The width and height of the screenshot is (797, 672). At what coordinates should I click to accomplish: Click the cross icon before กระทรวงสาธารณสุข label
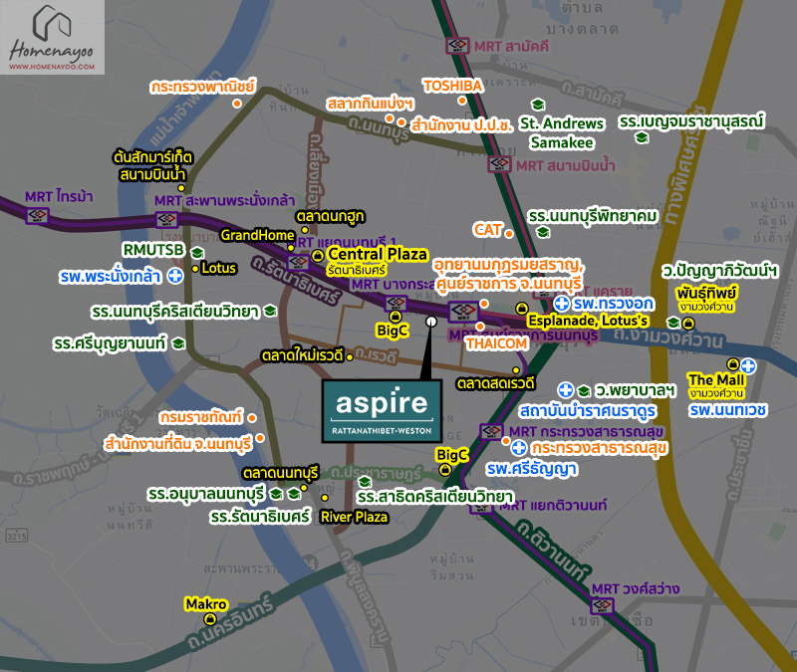click(518, 448)
